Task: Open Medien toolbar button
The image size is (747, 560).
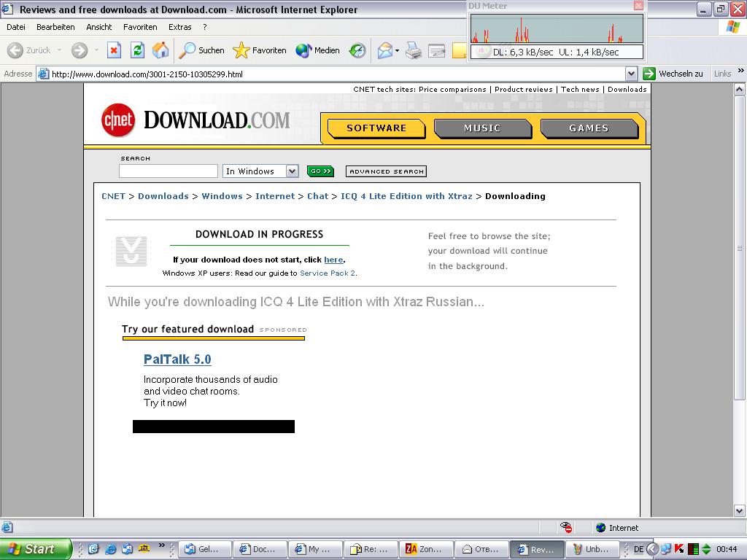Action: click(x=318, y=50)
